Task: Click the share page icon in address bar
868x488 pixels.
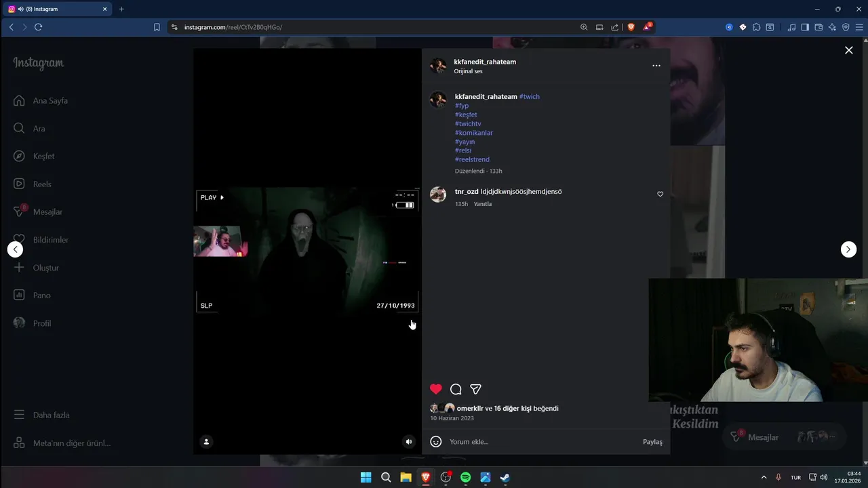Action: tap(614, 27)
